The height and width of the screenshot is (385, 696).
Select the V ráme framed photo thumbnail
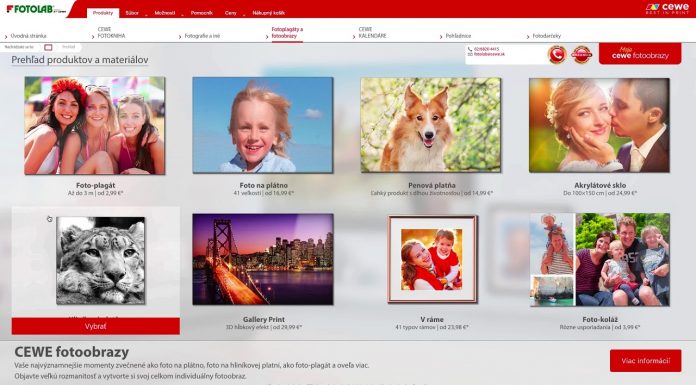point(432,259)
